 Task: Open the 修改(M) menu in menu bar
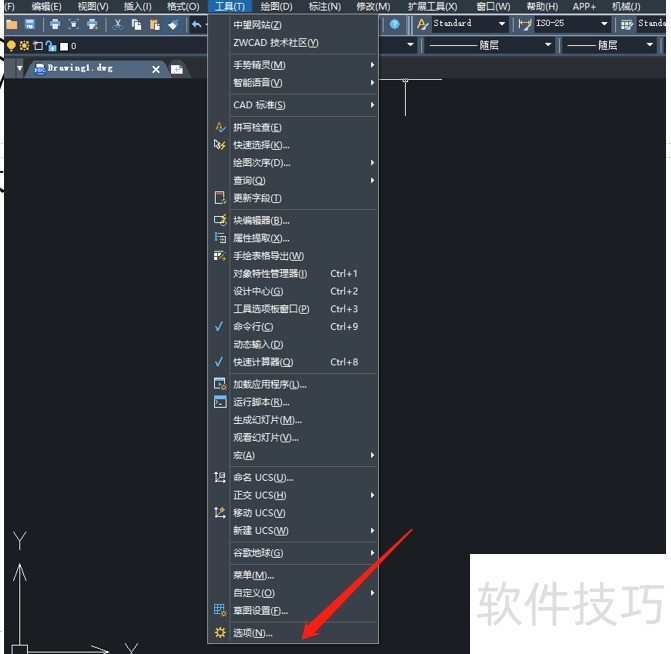373,6
